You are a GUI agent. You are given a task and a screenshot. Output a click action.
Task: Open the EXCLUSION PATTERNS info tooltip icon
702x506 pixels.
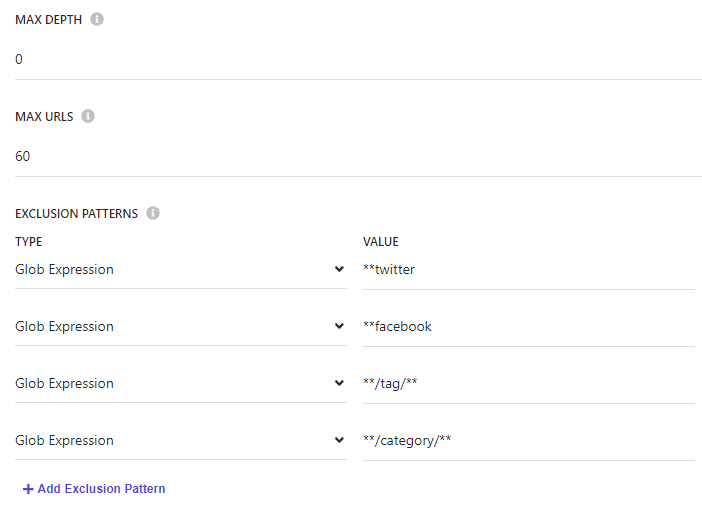[153, 213]
